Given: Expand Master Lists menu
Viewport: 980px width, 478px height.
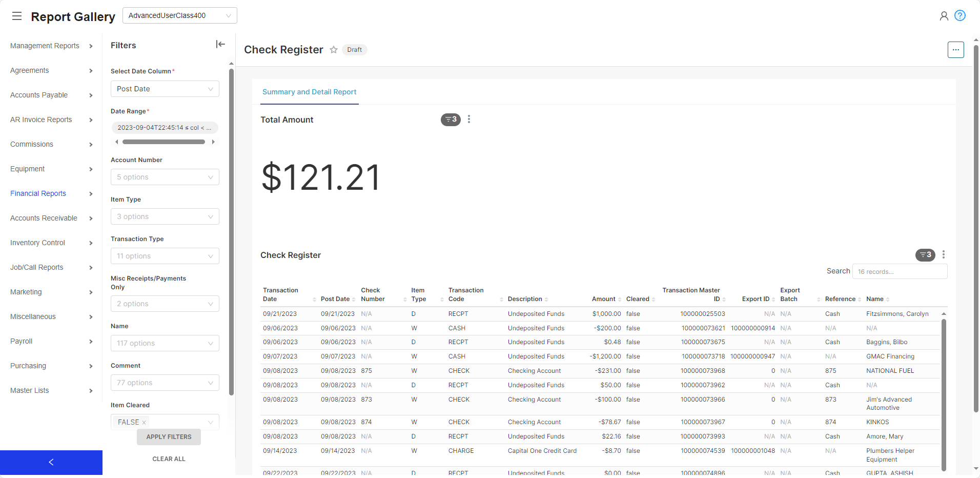Looking at the screenshot, I should (51, 390).
